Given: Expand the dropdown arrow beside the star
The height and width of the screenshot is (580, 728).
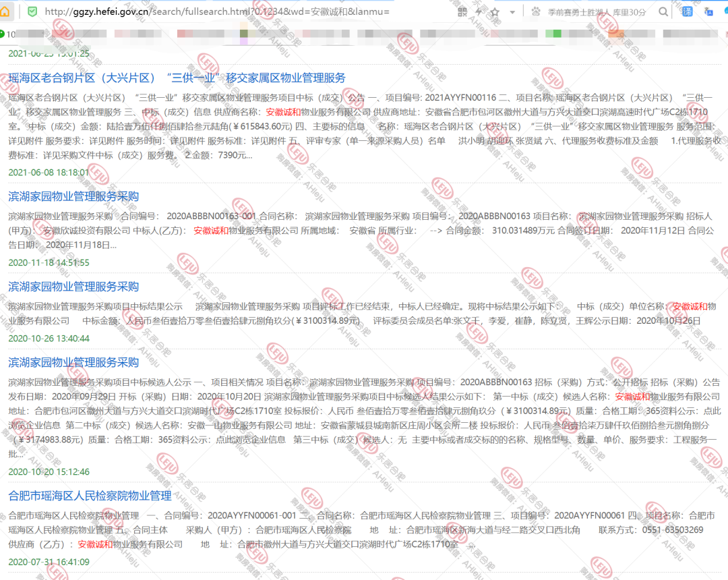Looking at the screenshot, I should 512,13.
